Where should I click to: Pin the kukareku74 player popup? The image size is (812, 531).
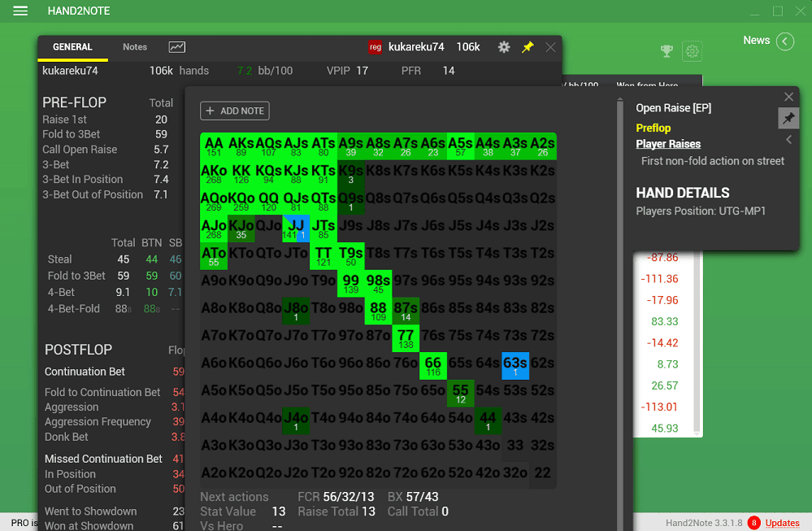tap(528, 47)
